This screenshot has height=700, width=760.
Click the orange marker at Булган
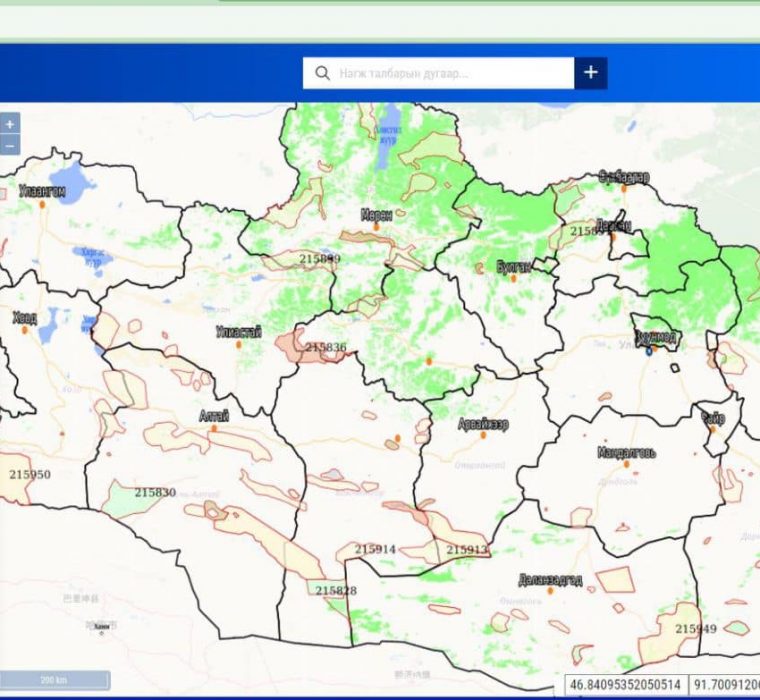(513, 278)
